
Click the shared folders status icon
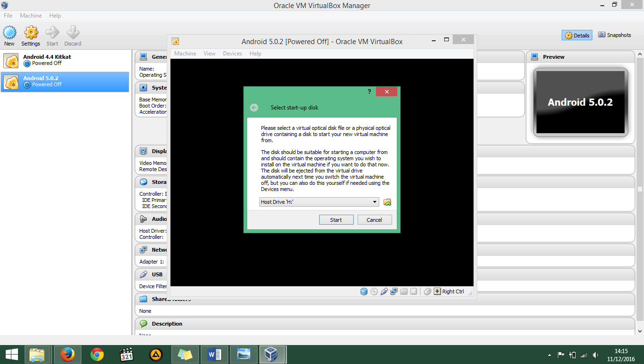(404, 291)
